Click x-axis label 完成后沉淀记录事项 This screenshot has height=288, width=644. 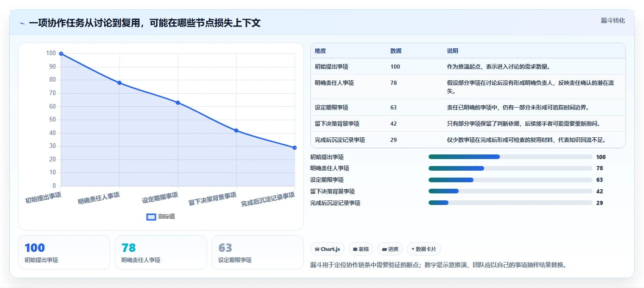268,199
